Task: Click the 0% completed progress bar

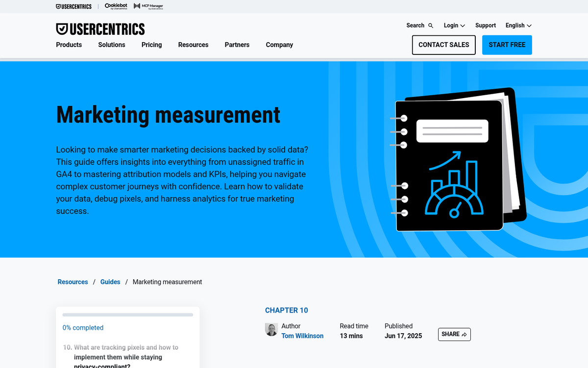Action: tap(127, 315)
